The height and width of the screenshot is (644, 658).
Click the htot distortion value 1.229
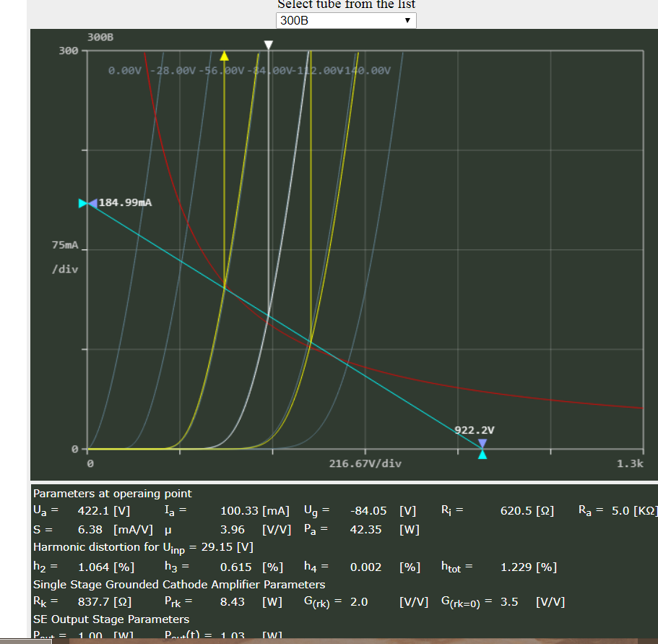click(517, 567)
